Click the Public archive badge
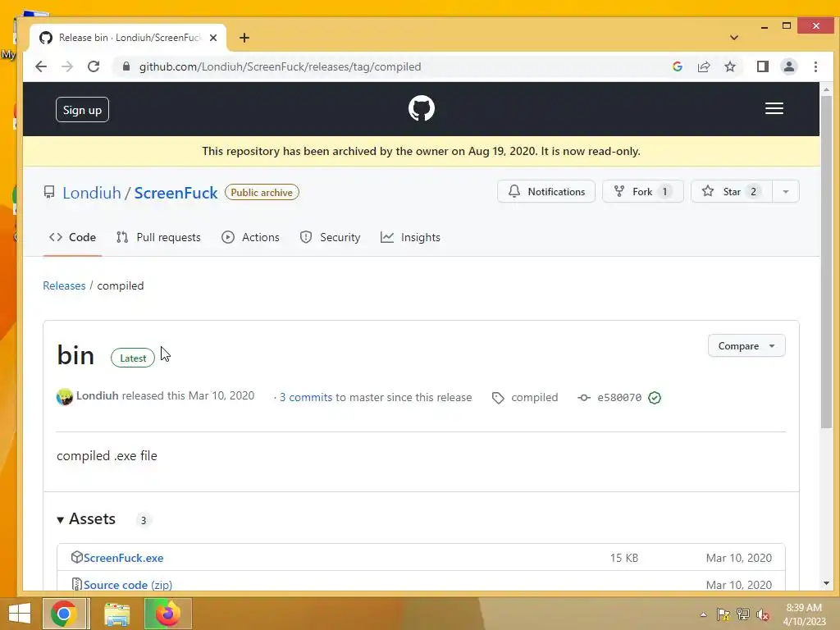The height and width of the screenshot is (630, 840). tap(262, 192)
